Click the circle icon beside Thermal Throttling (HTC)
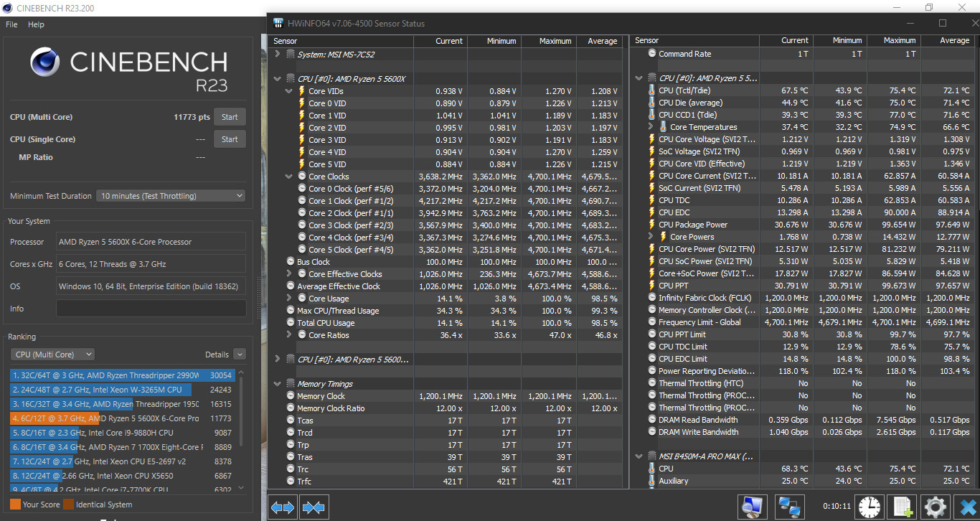980x521 pixels. click(651, 383)
